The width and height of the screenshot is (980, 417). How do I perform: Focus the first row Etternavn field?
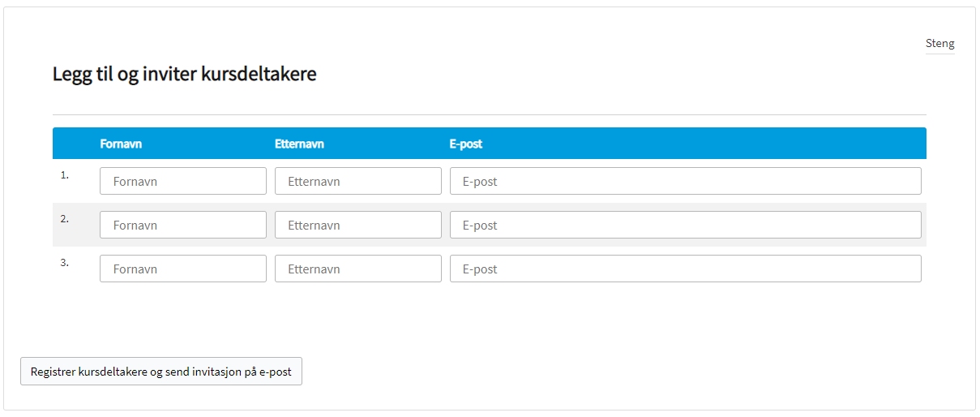(x=357, y=181)
